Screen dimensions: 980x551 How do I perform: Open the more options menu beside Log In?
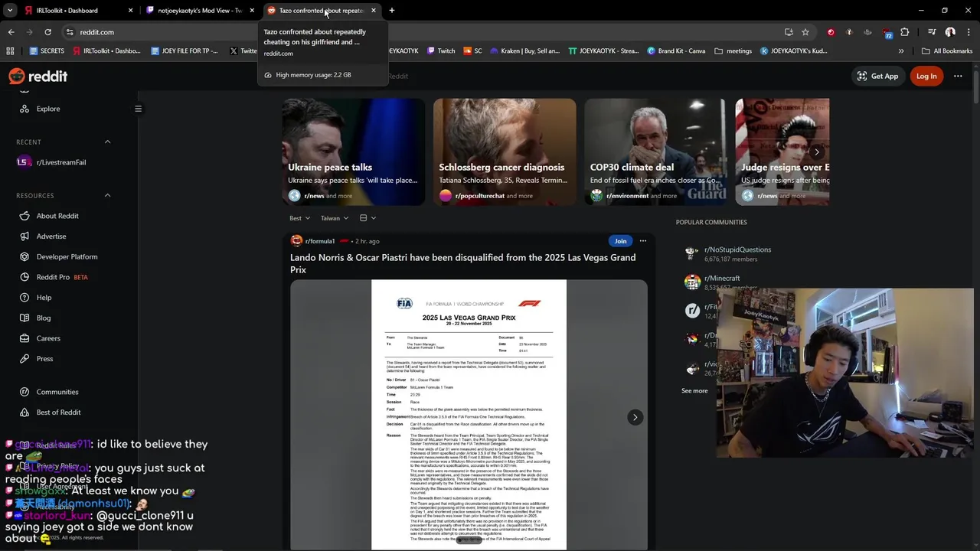(958, 76)
